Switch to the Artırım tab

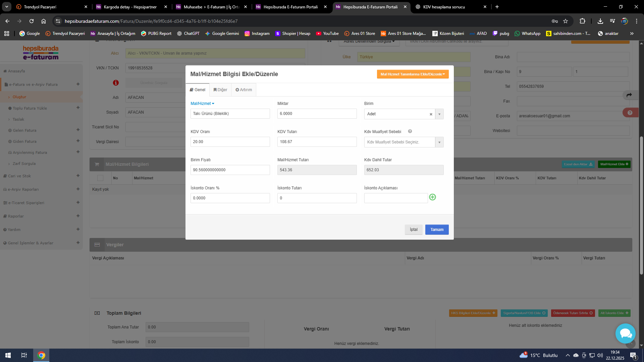tap(244, 90)
